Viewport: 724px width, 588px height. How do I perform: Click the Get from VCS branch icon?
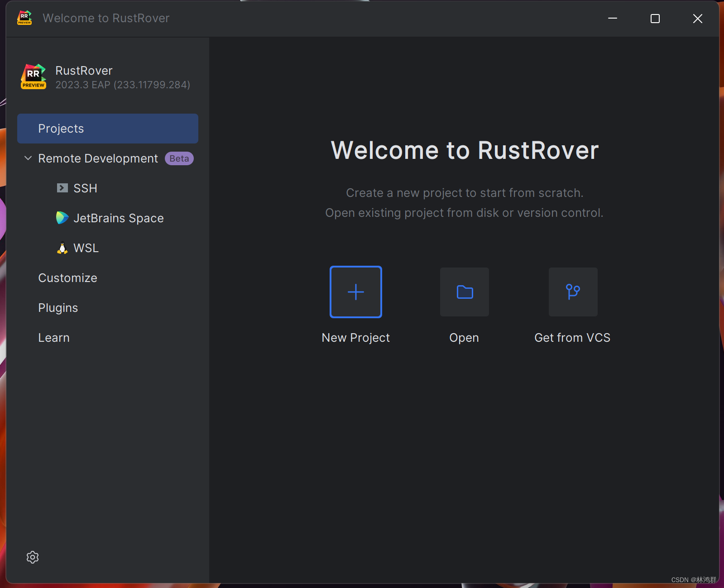[x=573, y=292]
